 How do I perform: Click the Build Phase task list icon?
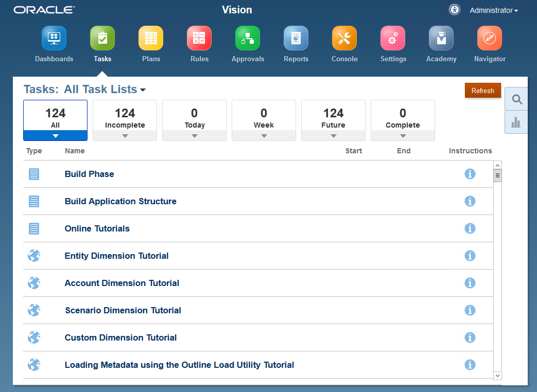point(34,174)
